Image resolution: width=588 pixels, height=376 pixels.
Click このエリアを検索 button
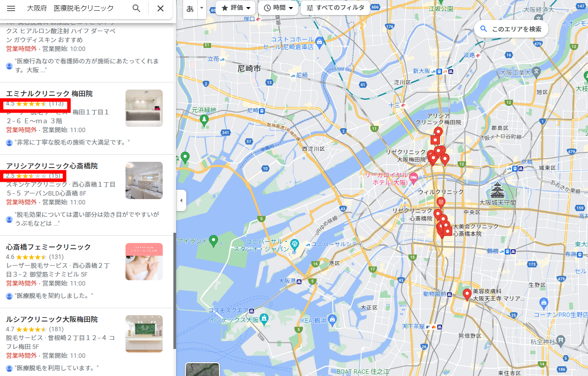click(x=511, y=29)
